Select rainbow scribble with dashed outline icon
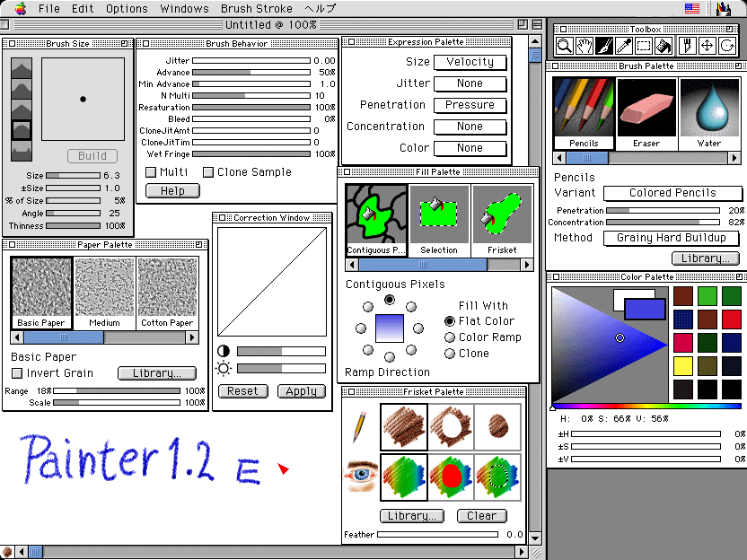 (x=497, y=477)
